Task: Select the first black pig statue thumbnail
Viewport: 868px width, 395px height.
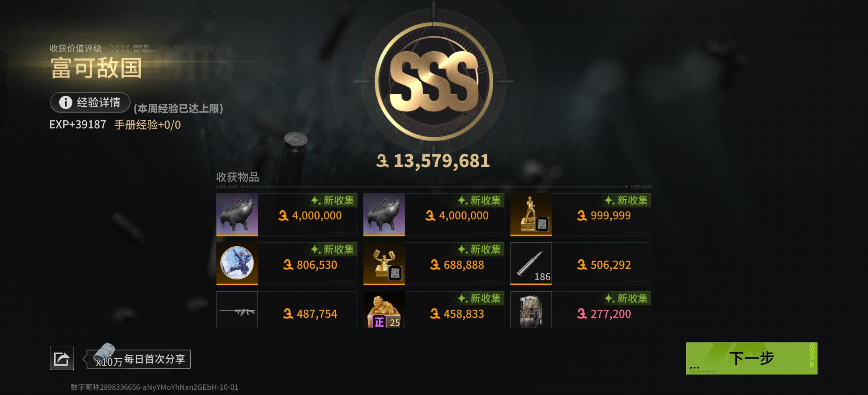Action: point(237,215)
